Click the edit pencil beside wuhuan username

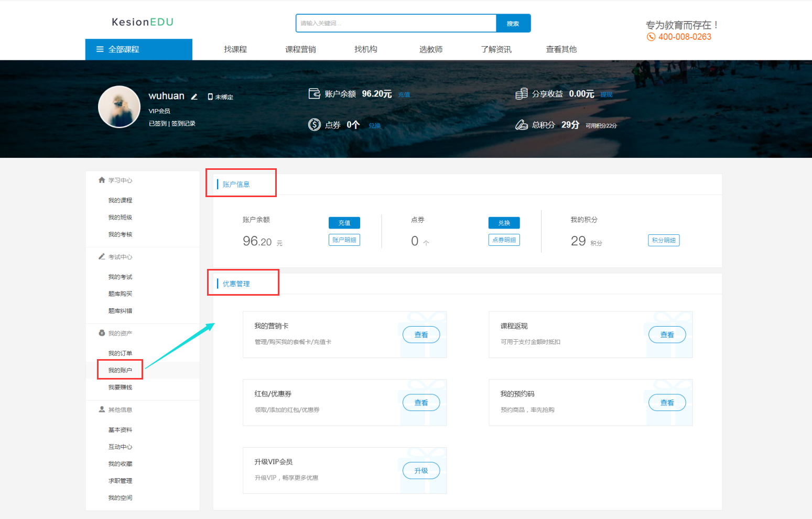[194, 96]
